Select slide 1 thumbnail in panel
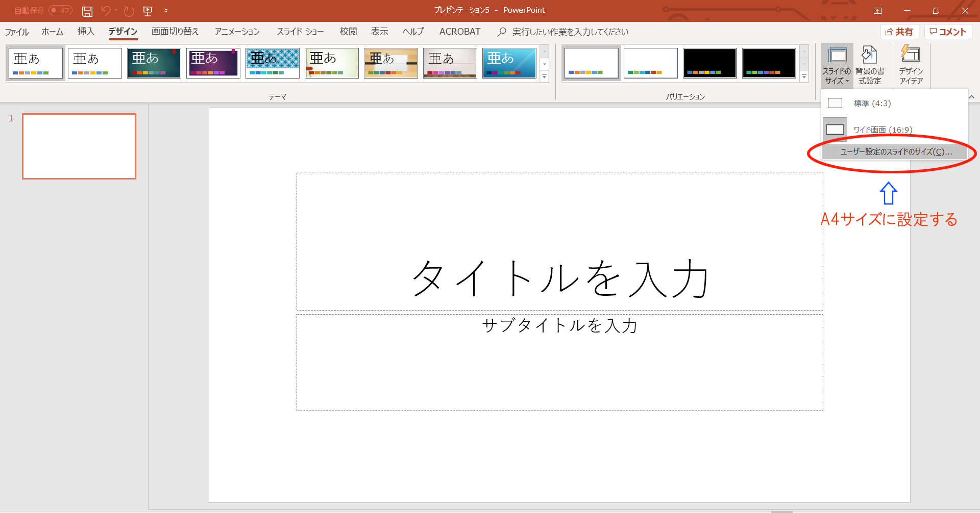980x513 pixels. coord(79,146)
